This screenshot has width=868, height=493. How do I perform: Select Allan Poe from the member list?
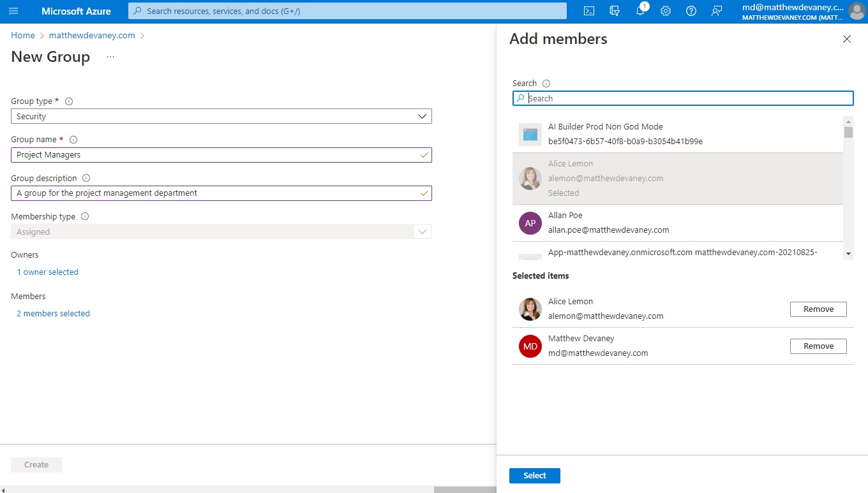(x=677, y=223)
